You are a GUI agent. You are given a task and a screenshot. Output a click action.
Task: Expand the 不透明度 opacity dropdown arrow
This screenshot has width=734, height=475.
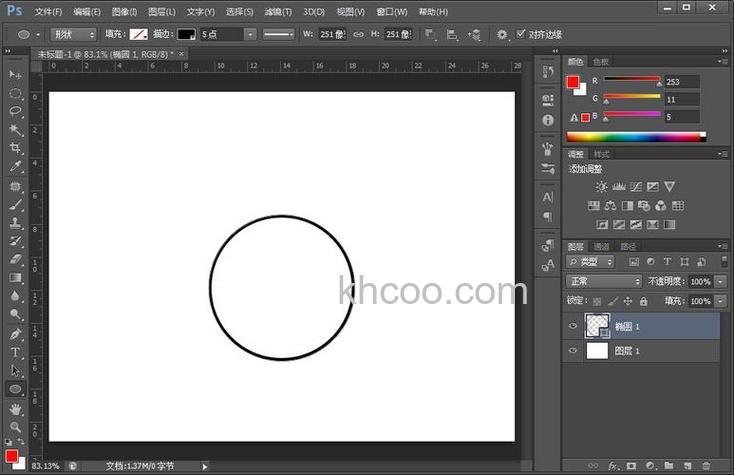719,282
